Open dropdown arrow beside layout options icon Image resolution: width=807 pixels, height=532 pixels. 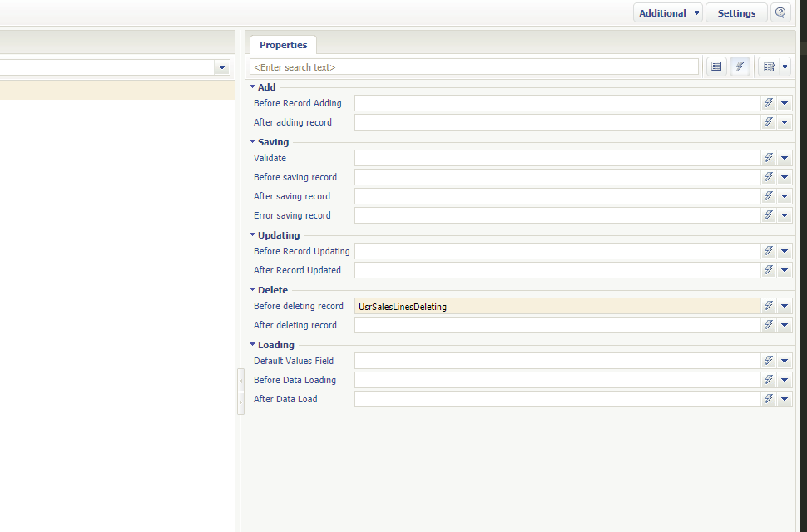click(x=785, y=66)
